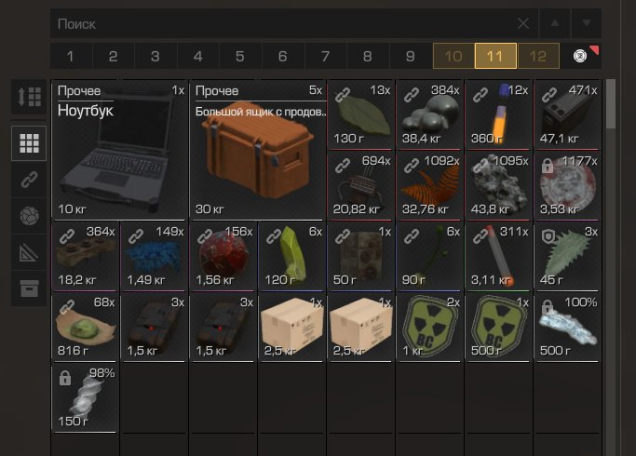Clear the Поиск search field with X

pyautogui.click(x=523, y=24)
